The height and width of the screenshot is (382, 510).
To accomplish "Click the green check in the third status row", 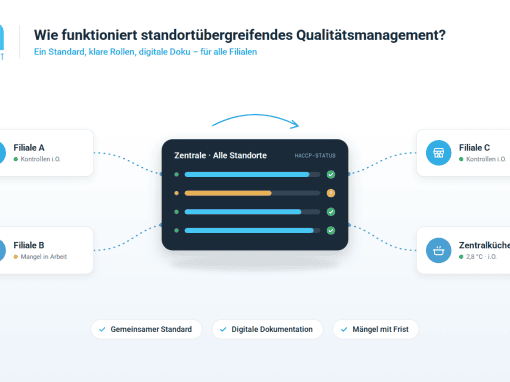I will point(331,212).
